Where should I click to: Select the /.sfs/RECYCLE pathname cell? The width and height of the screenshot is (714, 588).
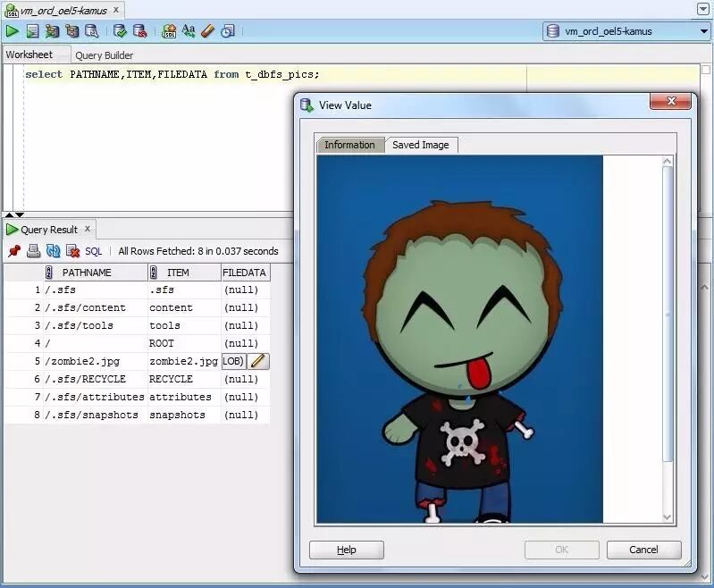tap(96, 379)
